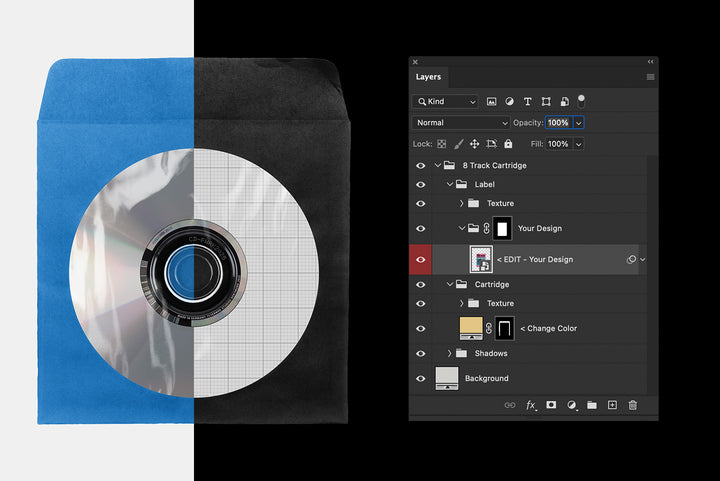Hide the Background layer
720x481 pixels.
421,378
